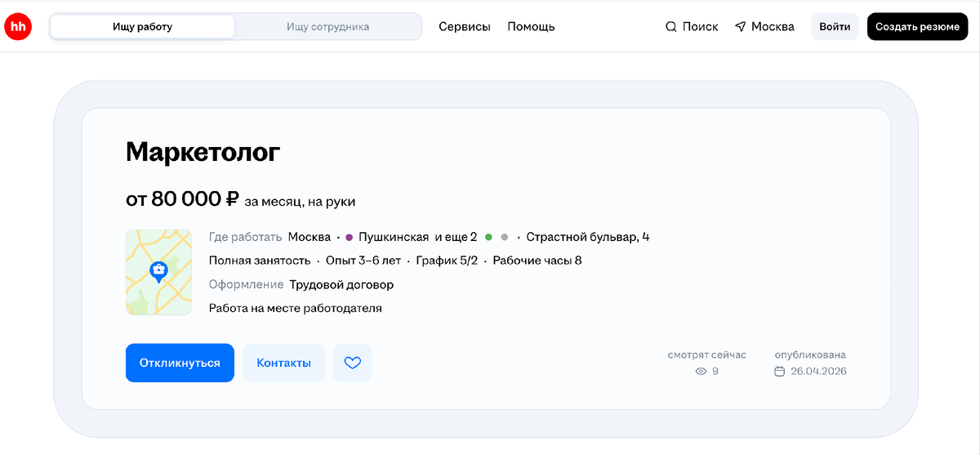Select the address 'Страстной бульвар, 4'
Screen dimensions: 980x455
click(x=588, y=237)
